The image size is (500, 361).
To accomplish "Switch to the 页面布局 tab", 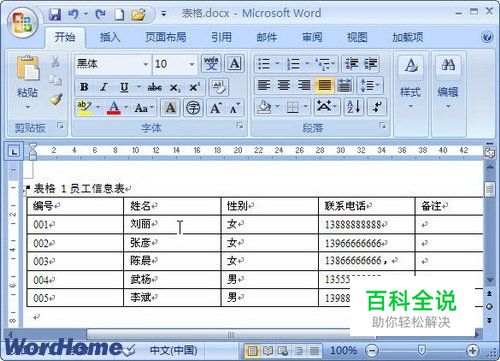I will click(166, 37).
